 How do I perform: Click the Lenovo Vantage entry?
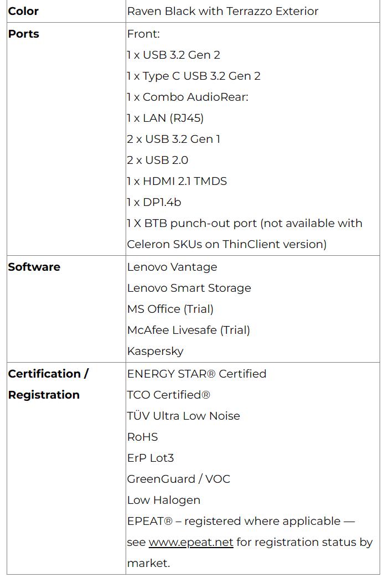172,267
